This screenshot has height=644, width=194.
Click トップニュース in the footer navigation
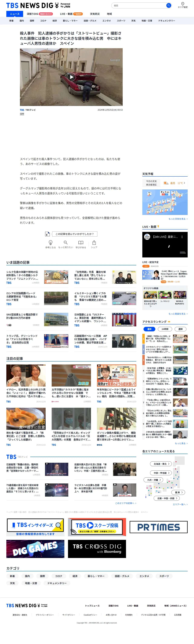tap(92, 605)
